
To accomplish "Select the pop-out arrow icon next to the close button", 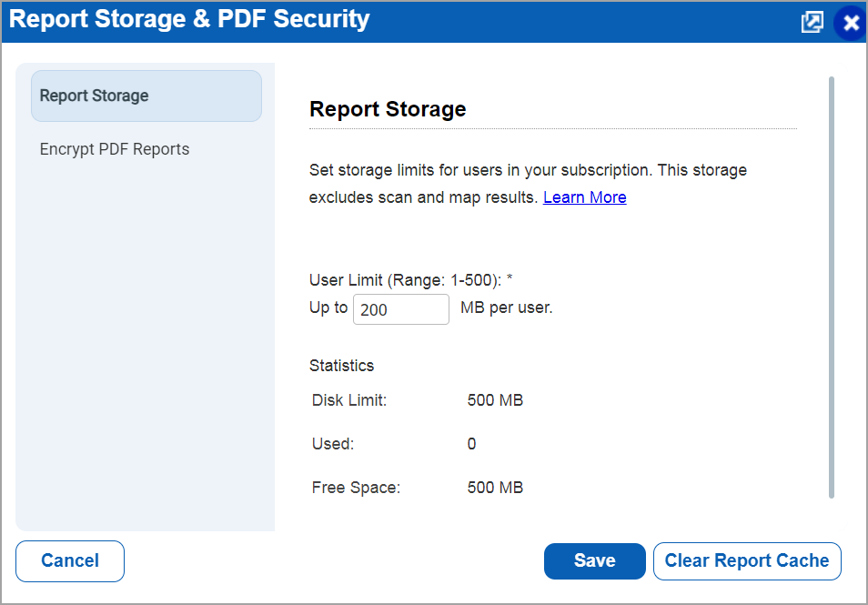I will (812, 21).
